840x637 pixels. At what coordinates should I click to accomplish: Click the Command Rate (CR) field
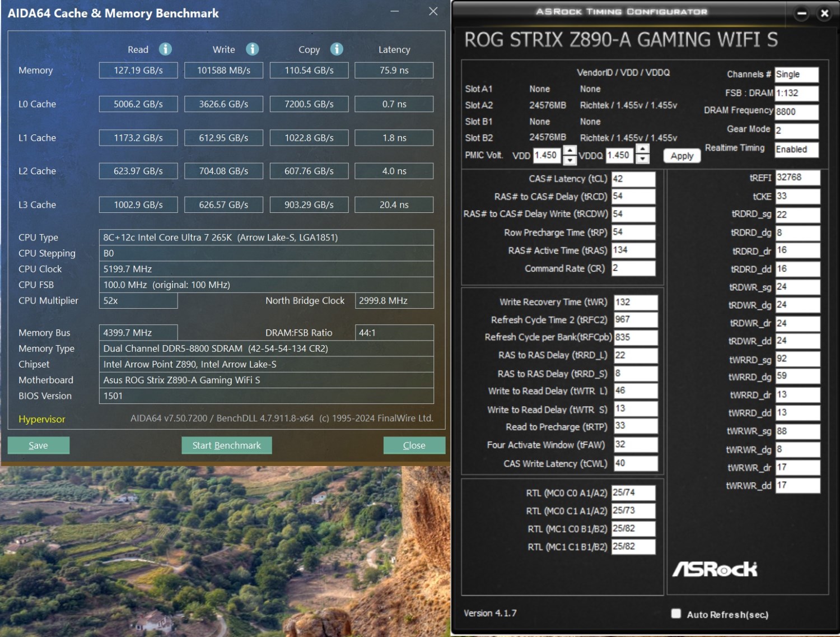click(x=633, y=268)
